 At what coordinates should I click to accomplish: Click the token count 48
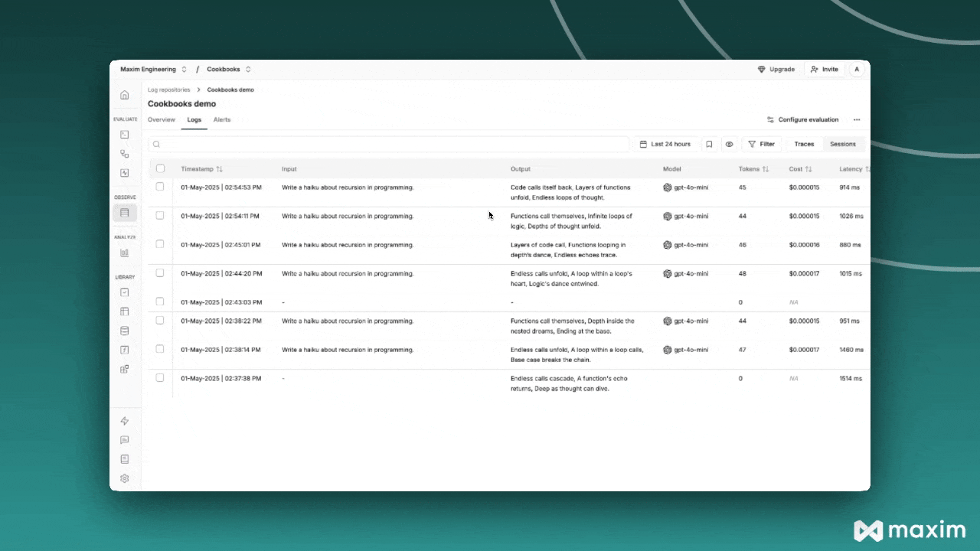click(742, 273)
